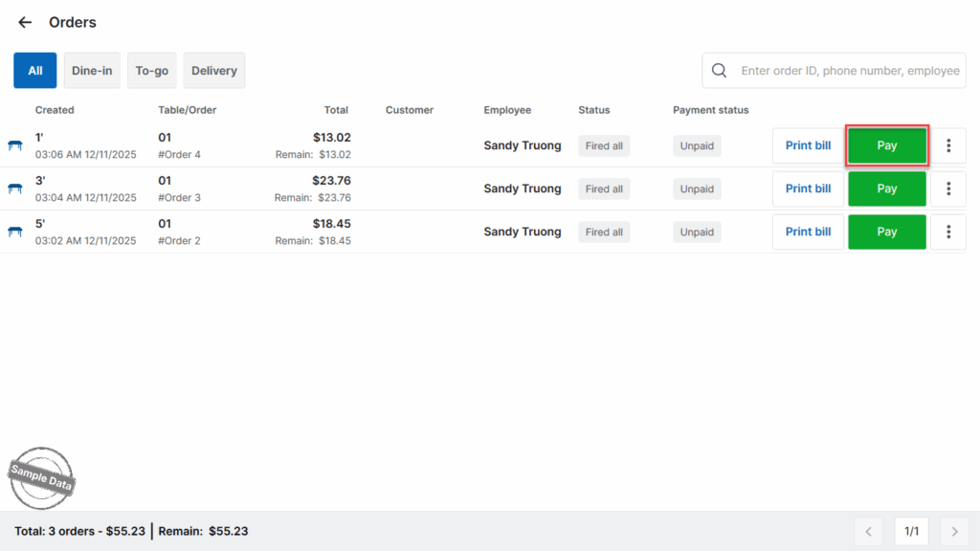Go to the previous page of orders
The height and width of the screenshot is (551, 980).
pyautogui.click(x=868, y=531)
